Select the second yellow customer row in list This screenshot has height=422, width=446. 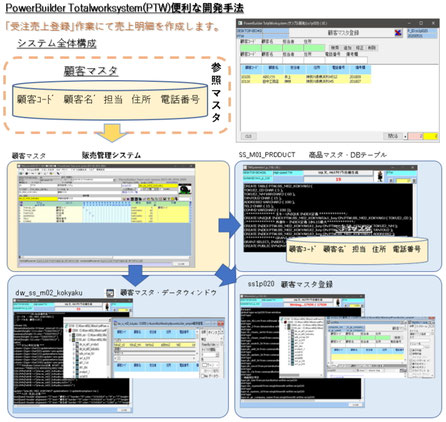305,81
